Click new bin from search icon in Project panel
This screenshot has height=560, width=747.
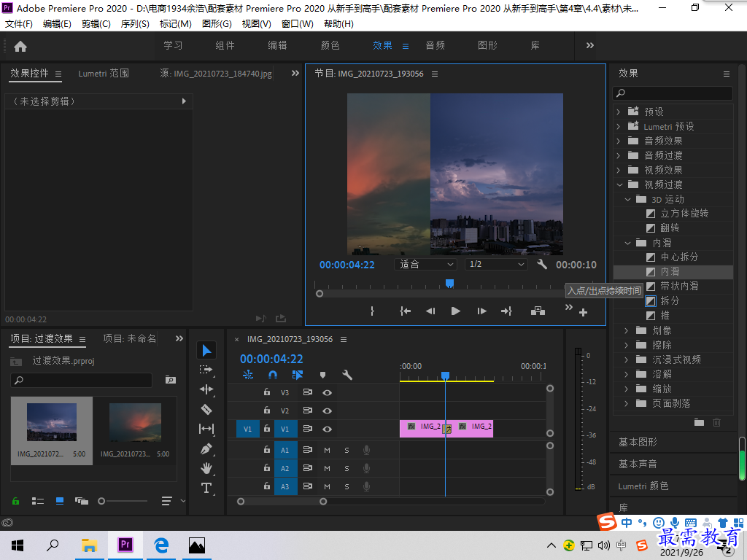click(x=171, y=380)
